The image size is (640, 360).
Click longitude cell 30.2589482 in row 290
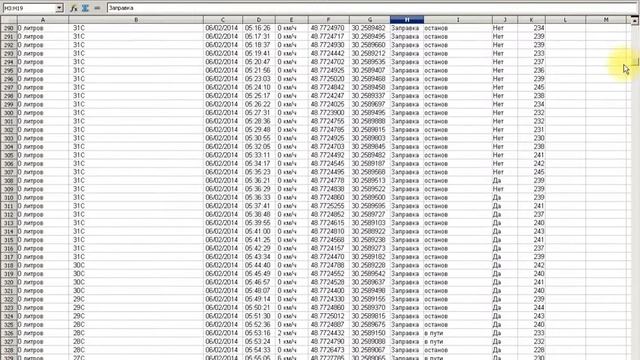coord(370,28)
